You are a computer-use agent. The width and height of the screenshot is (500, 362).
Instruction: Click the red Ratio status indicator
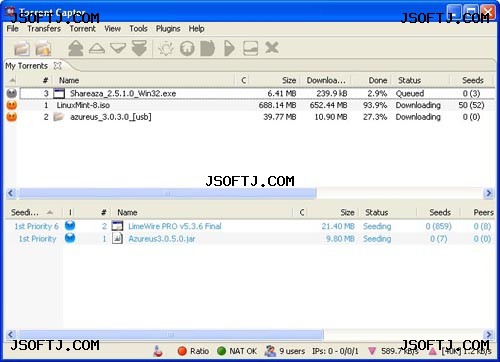point(193,351)
